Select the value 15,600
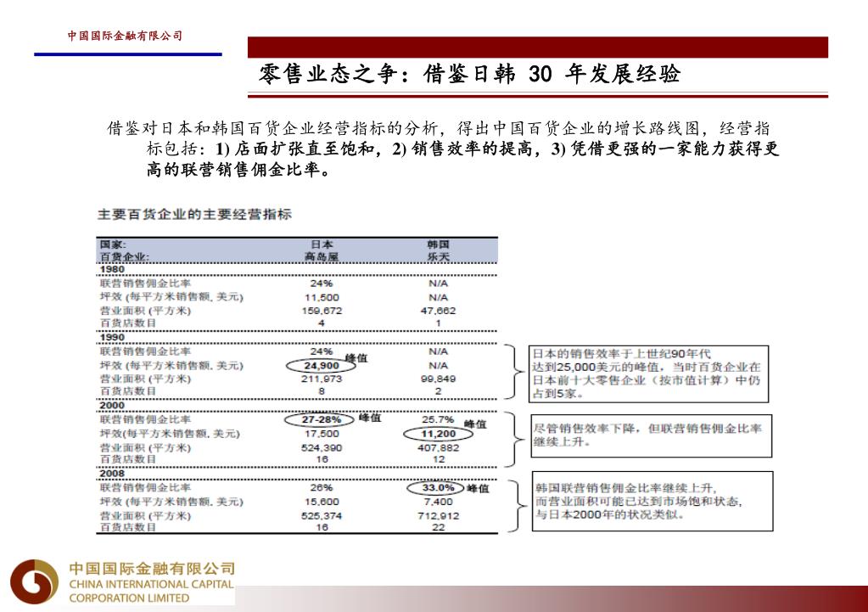Viewport: 868px width, 612px height. [x=322, y=502]
